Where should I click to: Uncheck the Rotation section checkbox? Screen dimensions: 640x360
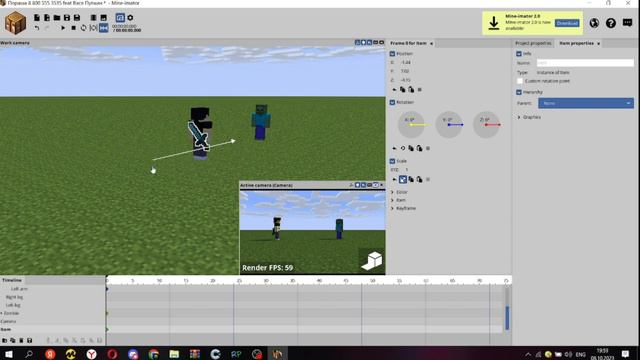[x=392, y=102]
